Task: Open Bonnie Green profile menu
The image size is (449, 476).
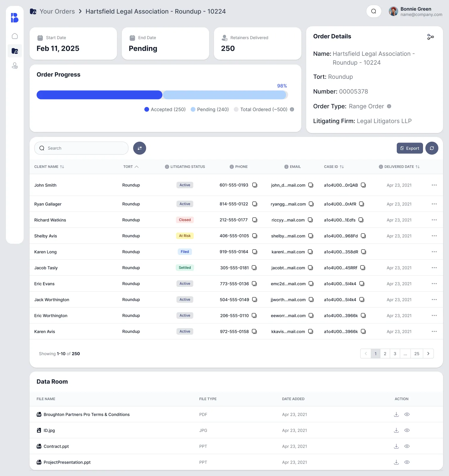Action: (416, 12)
